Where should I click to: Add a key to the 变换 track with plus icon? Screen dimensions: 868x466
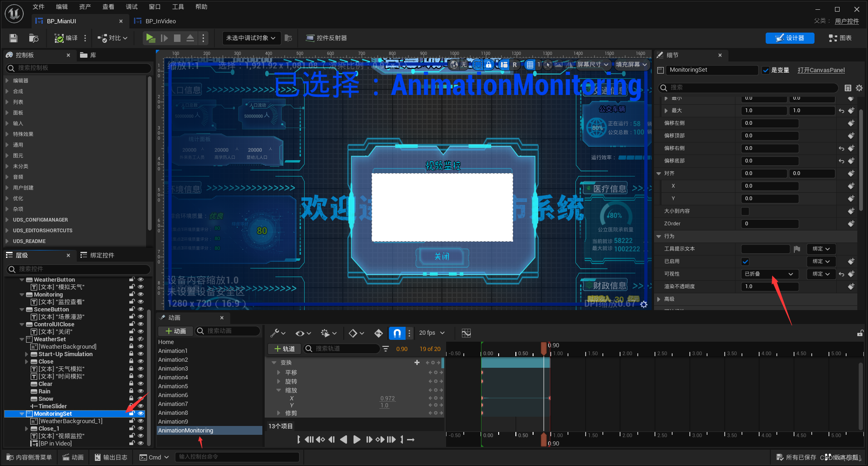417,362
